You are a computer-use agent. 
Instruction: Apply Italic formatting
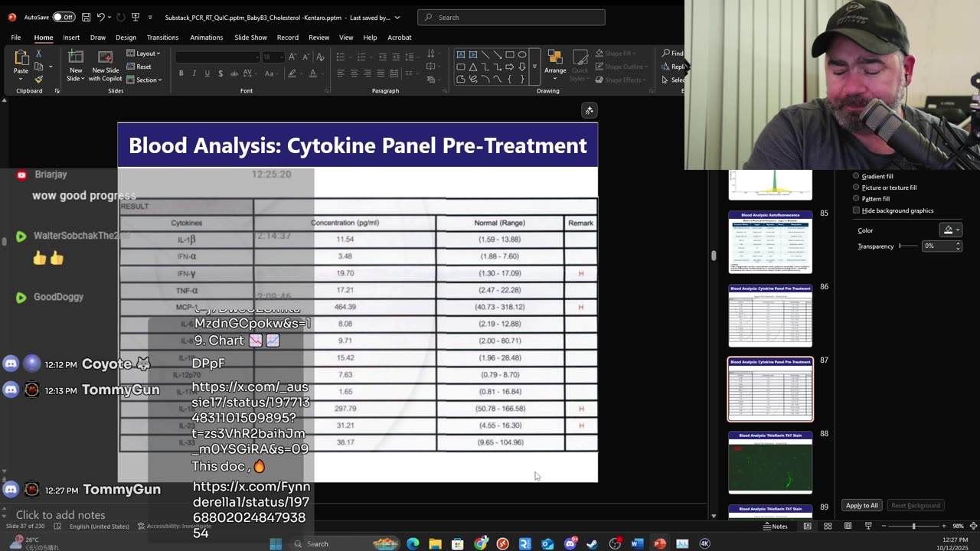(194, 73)
